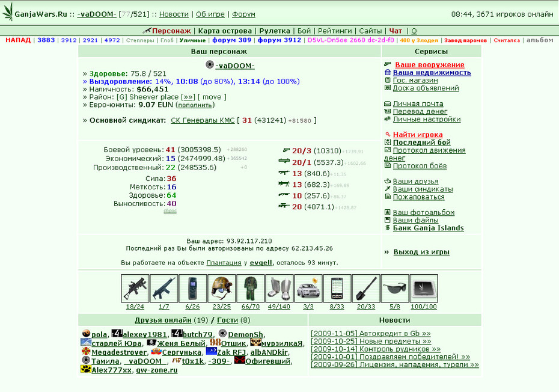The image size is (559, 392).
Task: Click the GanjaWars leaf logo
Action: click(x=7, y=12)
